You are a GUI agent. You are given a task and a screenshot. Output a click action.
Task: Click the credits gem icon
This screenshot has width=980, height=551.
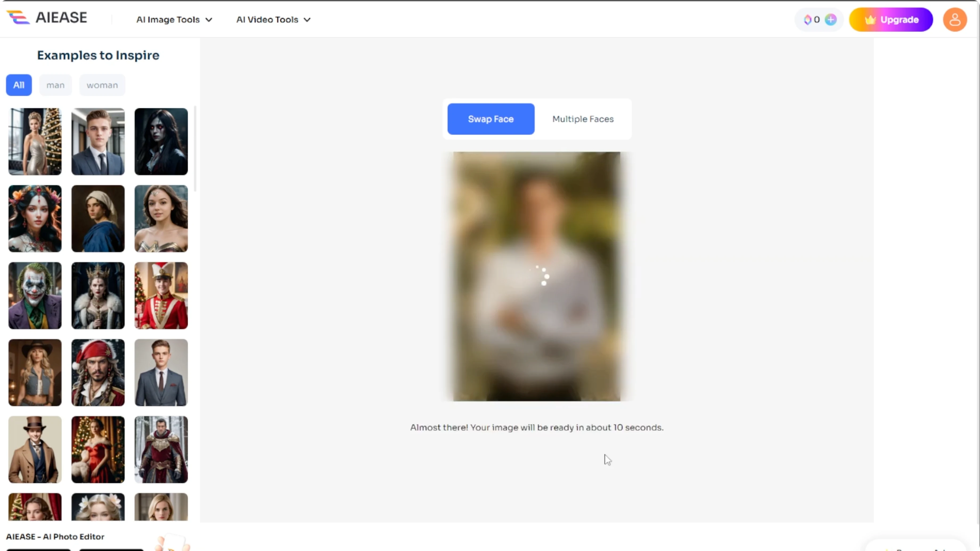[x=807, y=20]
